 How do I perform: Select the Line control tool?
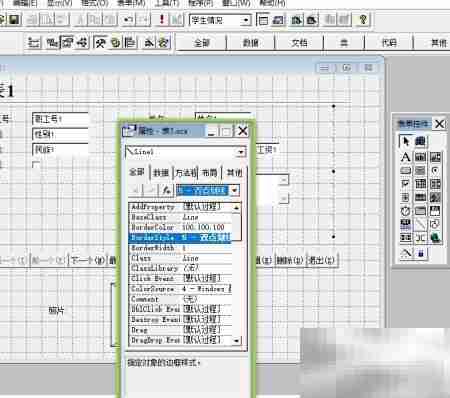click(420, 224)
